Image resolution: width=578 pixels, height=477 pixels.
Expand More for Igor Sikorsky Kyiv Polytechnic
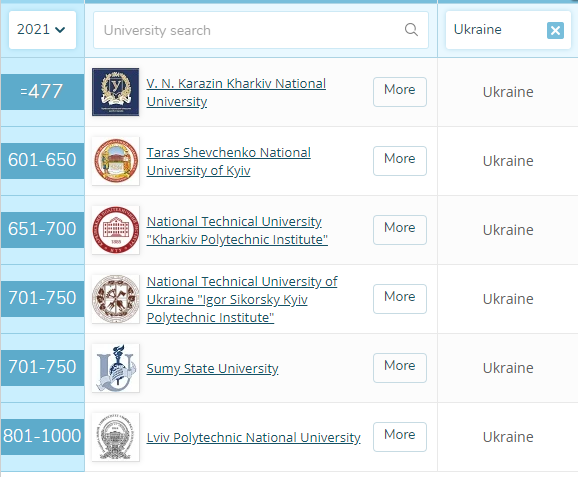[x=400, y=299]
